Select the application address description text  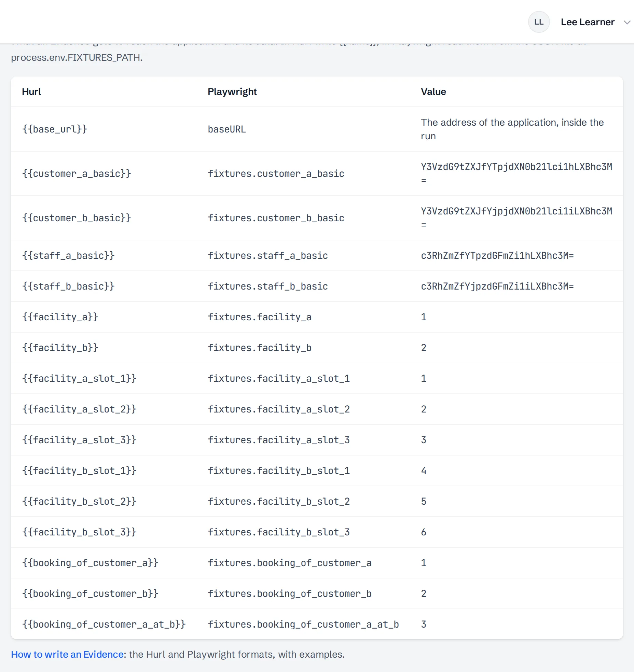pyautogui.click(x=512, y=129)
